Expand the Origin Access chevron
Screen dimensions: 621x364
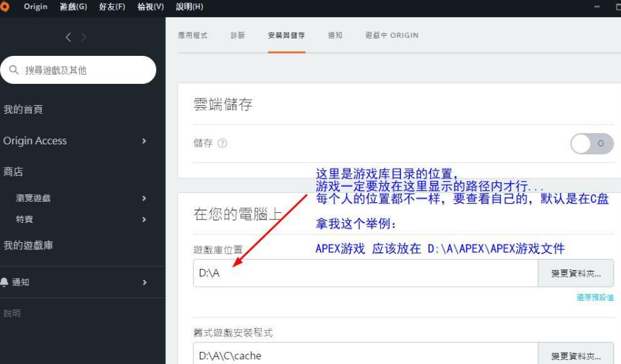coord(144,141)
